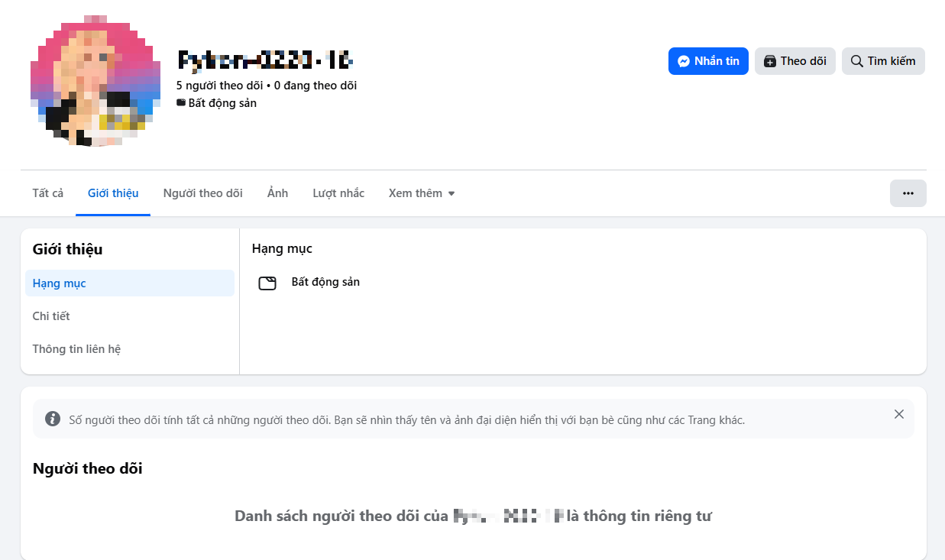Click the "5 người theo dõi" link
This screenshot has width=945, height=560.
pos(219,86)
